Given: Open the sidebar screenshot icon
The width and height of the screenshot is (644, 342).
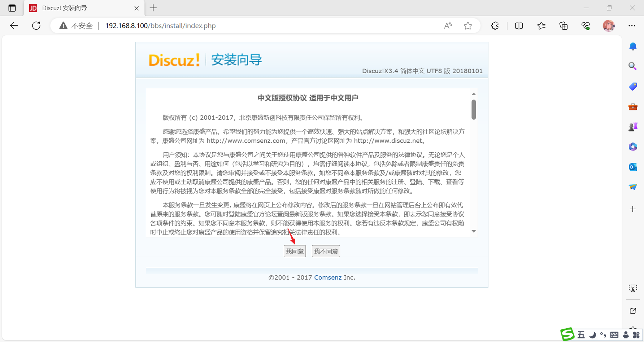Looking at the screenshot, I should click(x=633, y=288).
